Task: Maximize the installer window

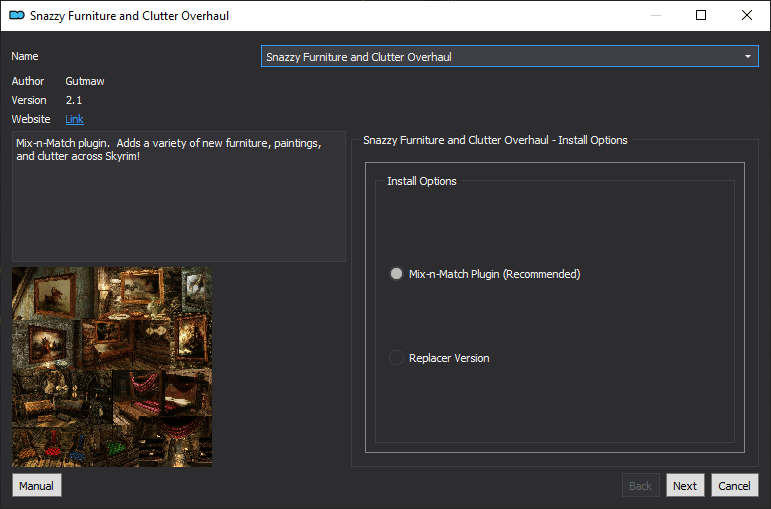Action: [x=701, y=15]
